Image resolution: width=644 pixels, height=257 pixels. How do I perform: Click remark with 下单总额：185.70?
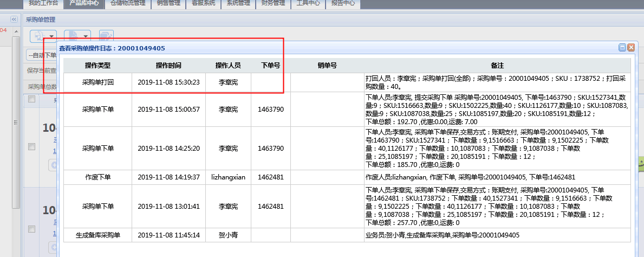pos(497,148)
